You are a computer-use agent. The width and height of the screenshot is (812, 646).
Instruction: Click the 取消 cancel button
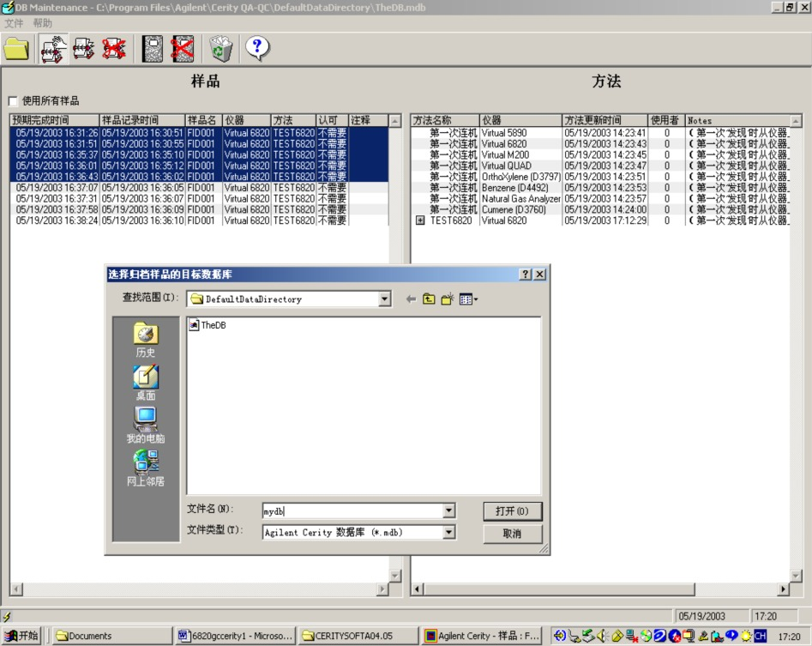[512, 534]
